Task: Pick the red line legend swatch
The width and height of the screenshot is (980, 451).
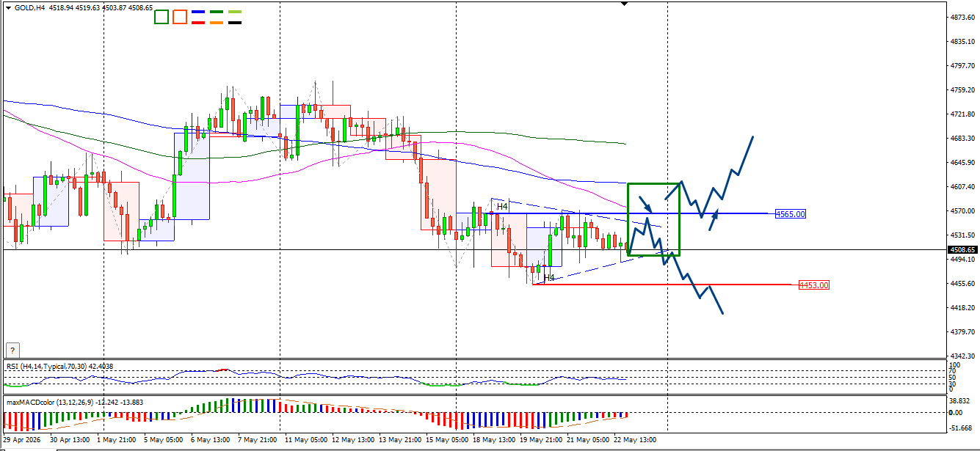Action: [x=197, y=22]
